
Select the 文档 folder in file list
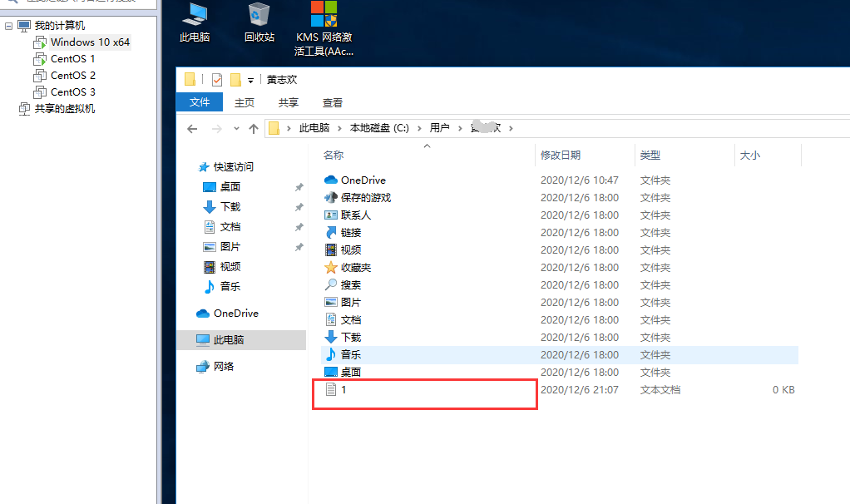point(351,319)
